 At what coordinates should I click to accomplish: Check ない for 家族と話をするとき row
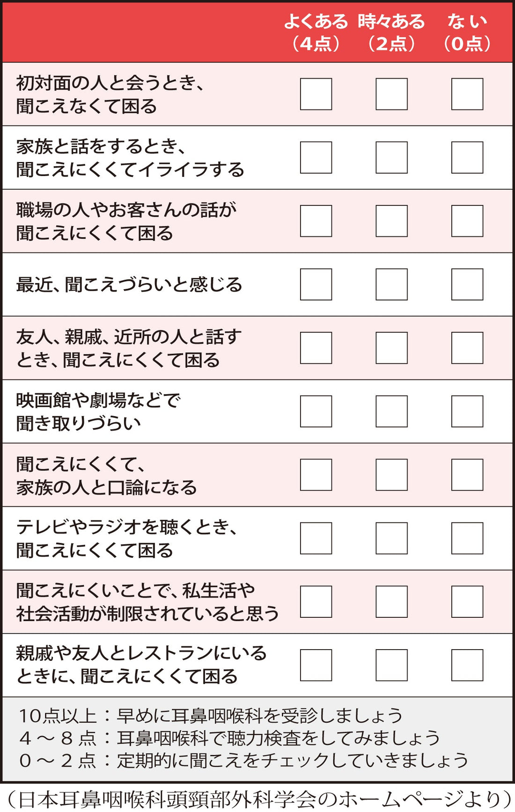[467, 158]
